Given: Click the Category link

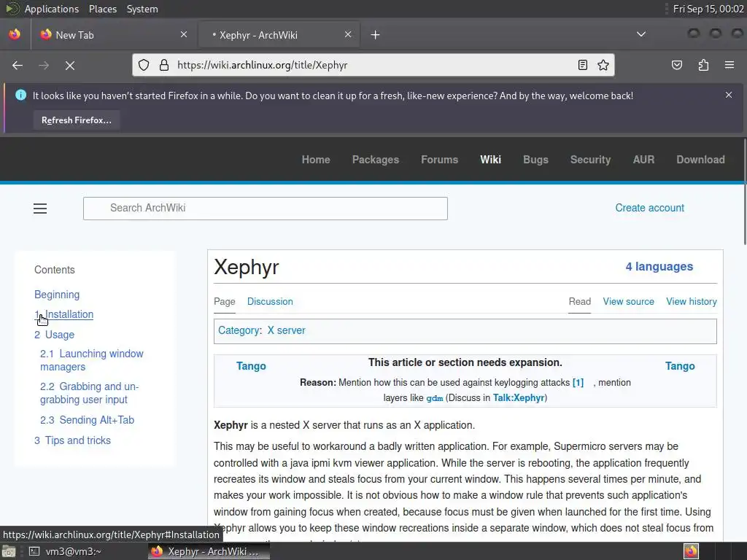Looking at the screenshot, I should pos(239,330).
